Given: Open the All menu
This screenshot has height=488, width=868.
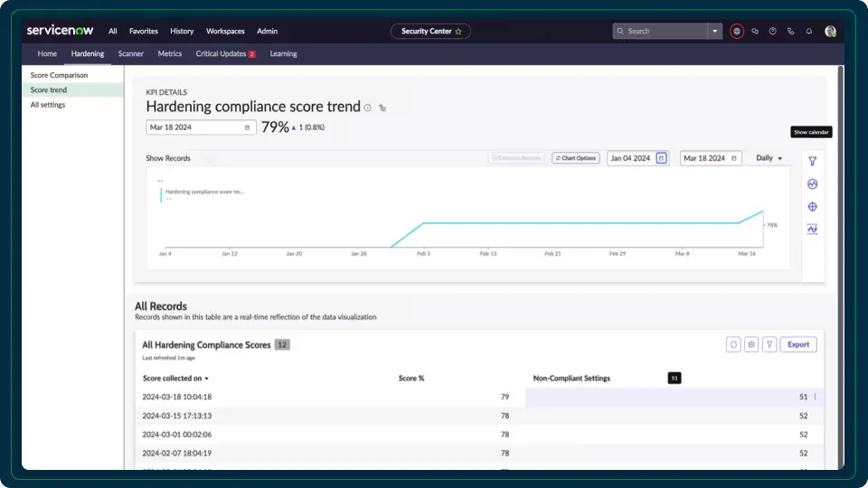Looking at the screenshot, I should click(113, 32).
